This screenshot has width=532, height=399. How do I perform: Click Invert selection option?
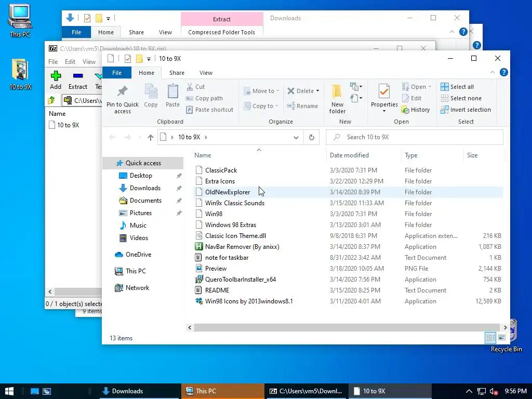point(465,110)
